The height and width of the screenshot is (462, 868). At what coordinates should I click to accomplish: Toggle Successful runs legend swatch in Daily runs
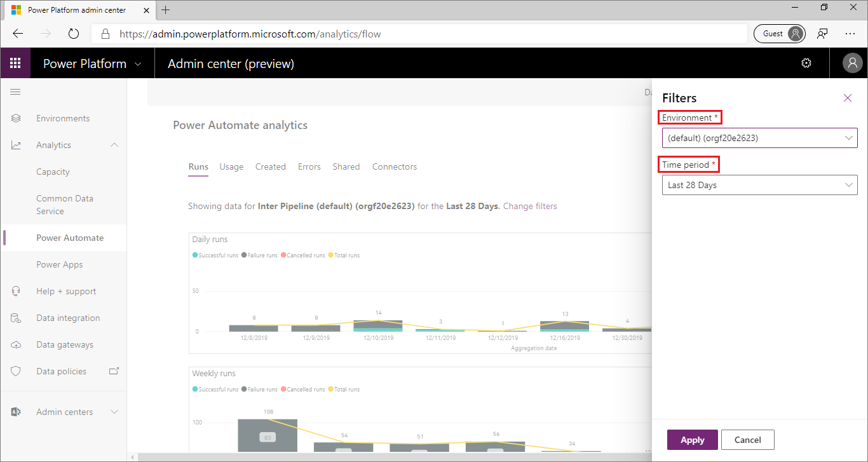tap(195, 255)
